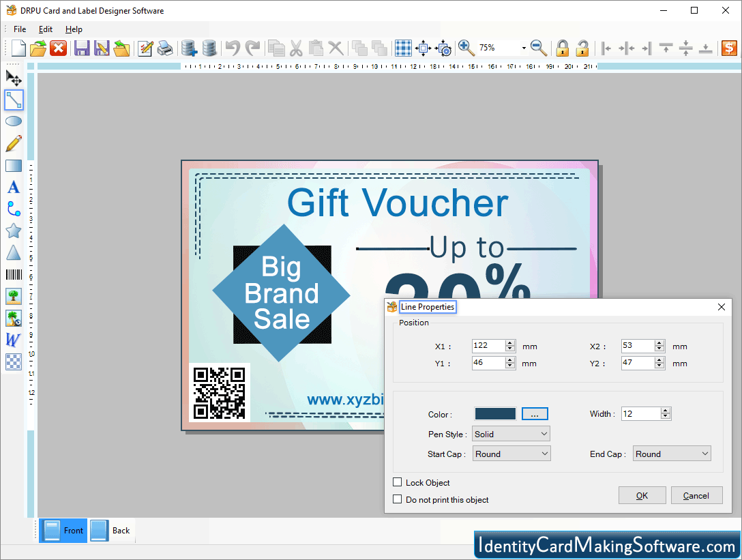The width and height of the screenshot is (742, 560).
Task: Select the Barcode tool
Action: [x=14, y=275]
